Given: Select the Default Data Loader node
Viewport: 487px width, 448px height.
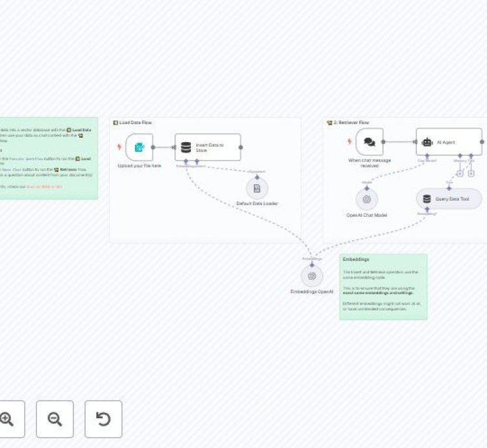Looking at the screenshot, I should 257,188.
